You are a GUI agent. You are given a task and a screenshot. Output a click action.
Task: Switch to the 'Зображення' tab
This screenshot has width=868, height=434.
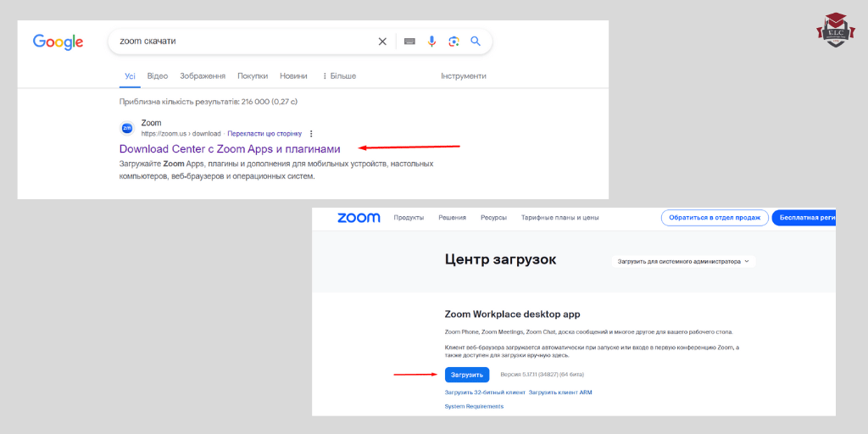click(x=203, y=75)
